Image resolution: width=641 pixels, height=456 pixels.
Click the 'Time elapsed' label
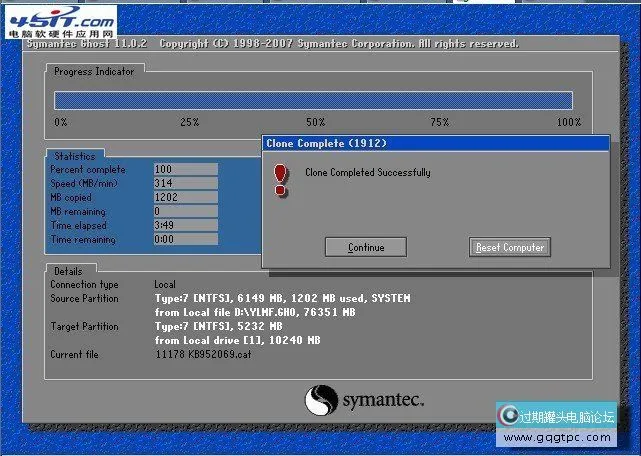[x=78, y=225]
